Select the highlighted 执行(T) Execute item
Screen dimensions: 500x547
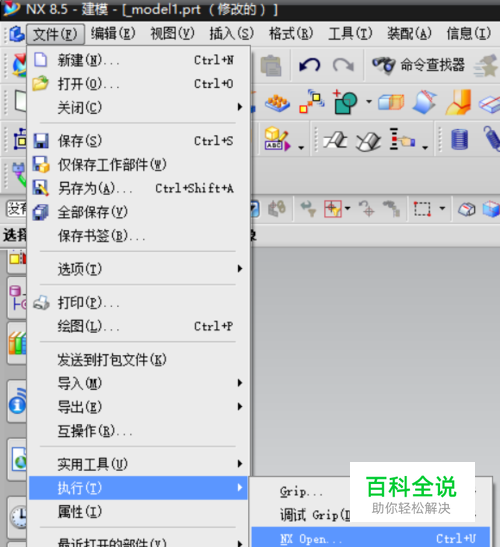[x=138, y=488]
